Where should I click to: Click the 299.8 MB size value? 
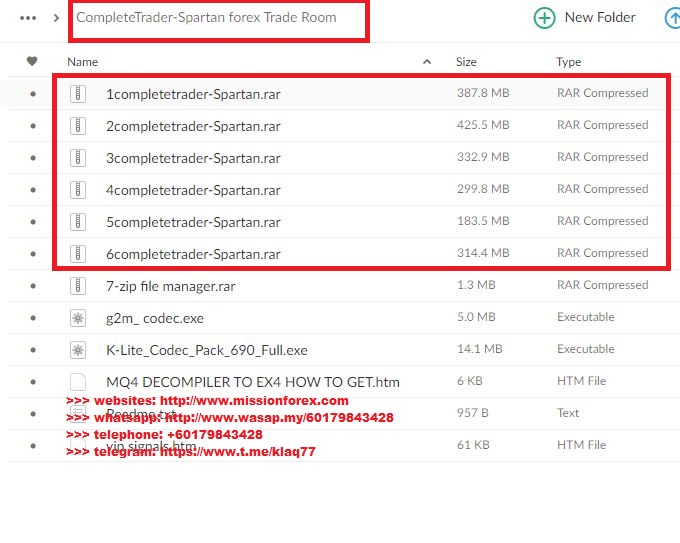point(483,189)
